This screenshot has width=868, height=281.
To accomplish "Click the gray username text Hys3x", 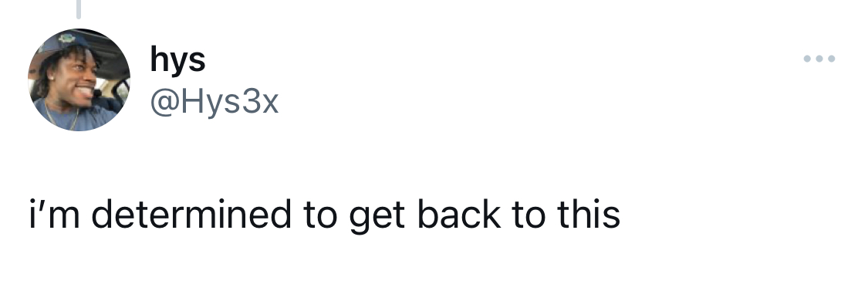I will coord(228,103).
